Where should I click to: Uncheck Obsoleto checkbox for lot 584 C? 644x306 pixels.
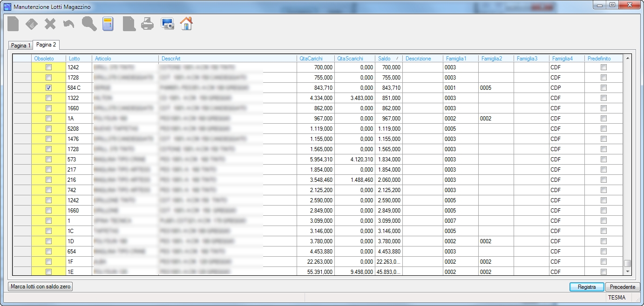point(48,87)
